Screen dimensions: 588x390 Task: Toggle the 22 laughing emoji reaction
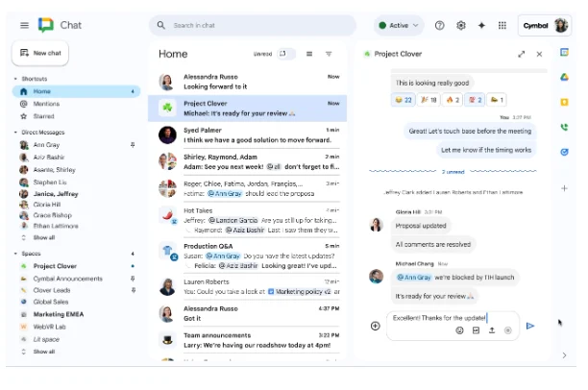pos(404,100)
